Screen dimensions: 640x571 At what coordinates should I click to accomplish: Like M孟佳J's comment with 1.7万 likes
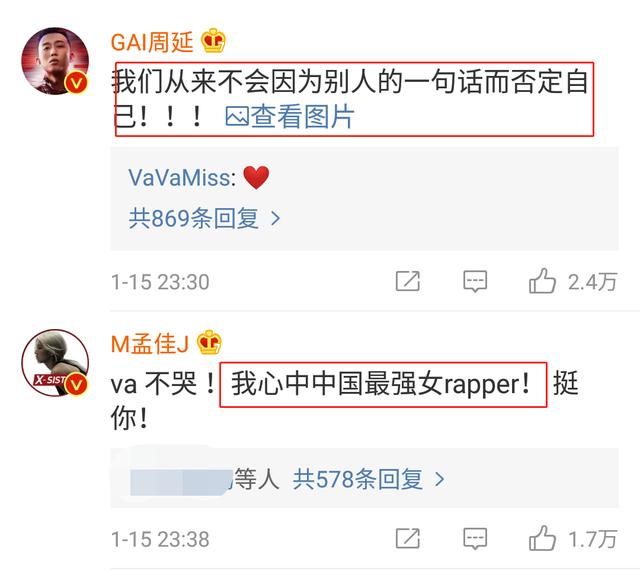572,538
